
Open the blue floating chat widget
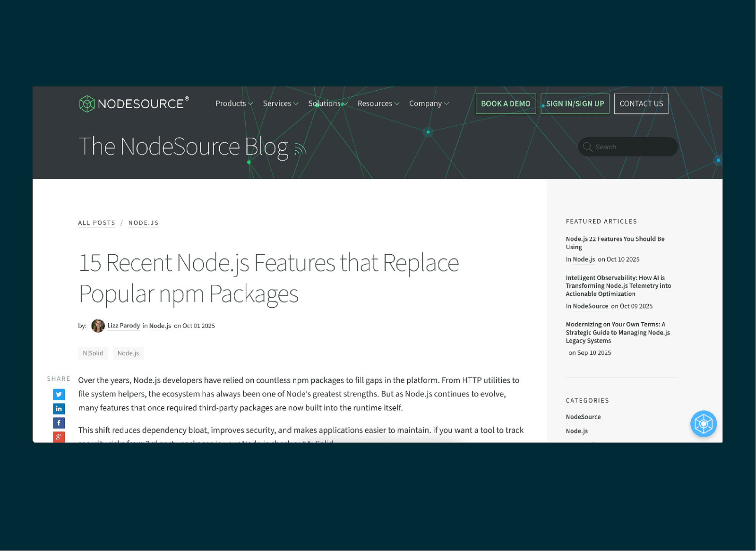(x=703, y=424)
